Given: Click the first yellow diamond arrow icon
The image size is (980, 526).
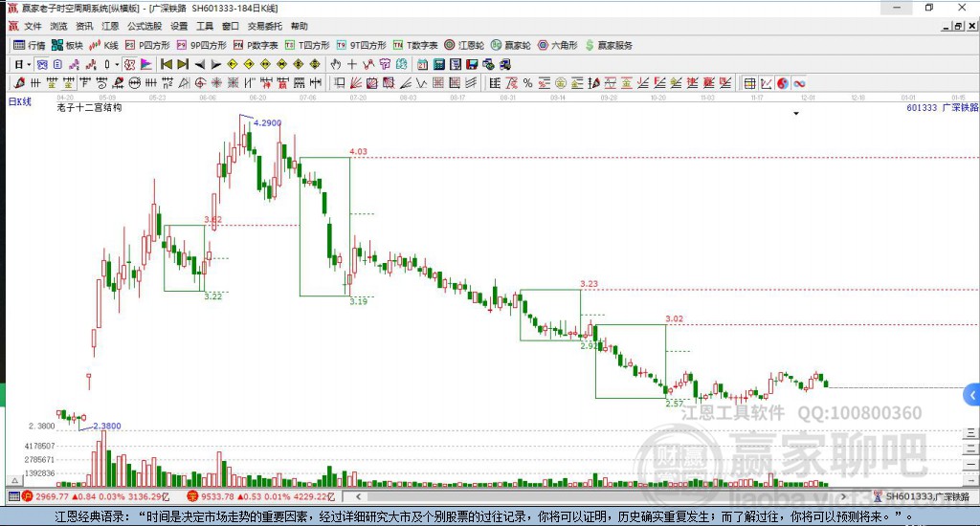Looking at the screenshot, I should coord(232,64).
